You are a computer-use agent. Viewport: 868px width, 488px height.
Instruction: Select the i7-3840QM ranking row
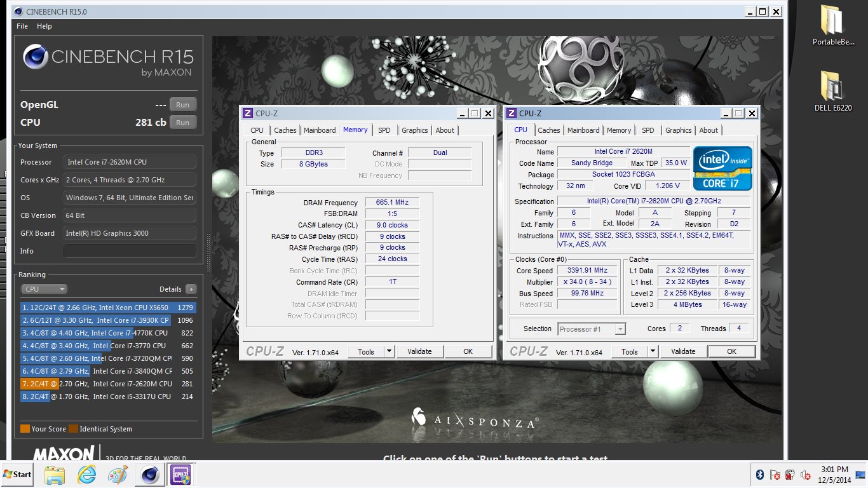pos(108,371)
